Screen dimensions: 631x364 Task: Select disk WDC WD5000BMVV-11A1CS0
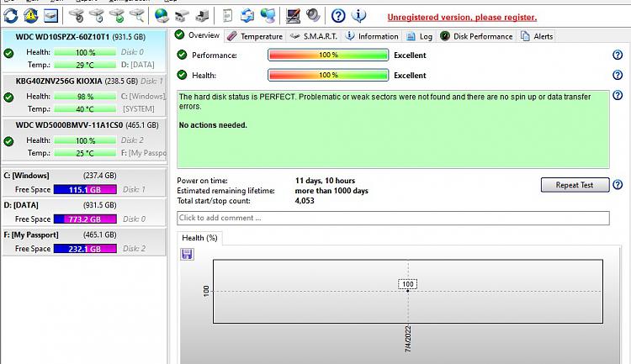(83, 140)
